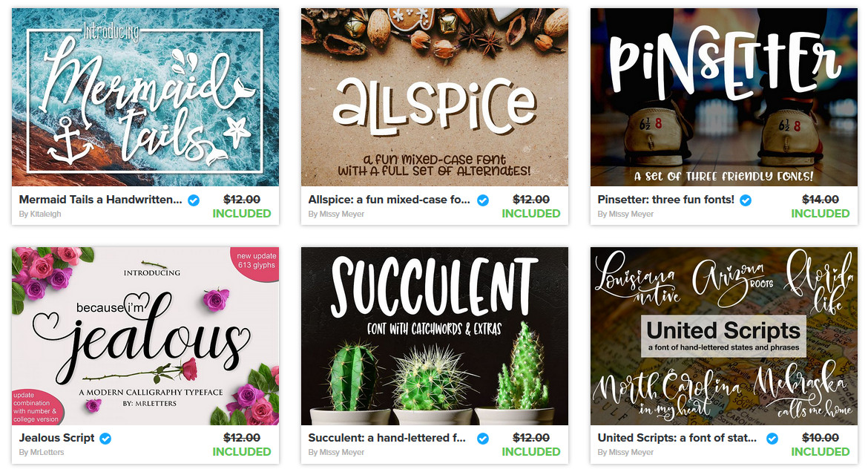Open the Allspice font preview image

click(435, 97)
